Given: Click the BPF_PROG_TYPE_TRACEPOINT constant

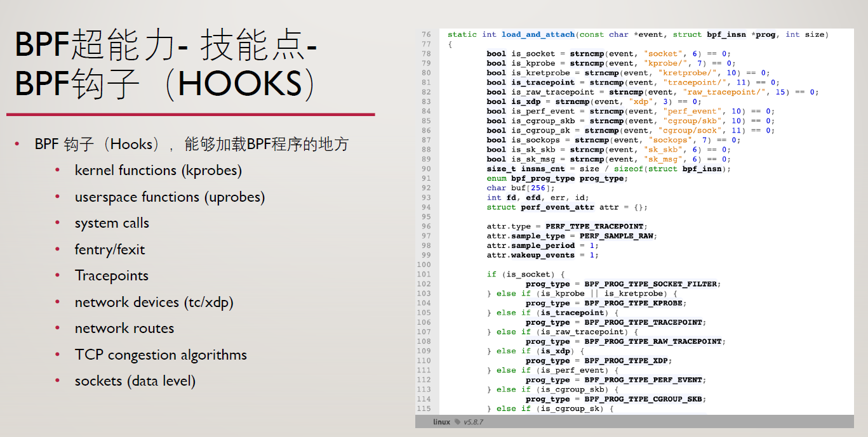Looking at the screenshot, I should click(643, 322).
